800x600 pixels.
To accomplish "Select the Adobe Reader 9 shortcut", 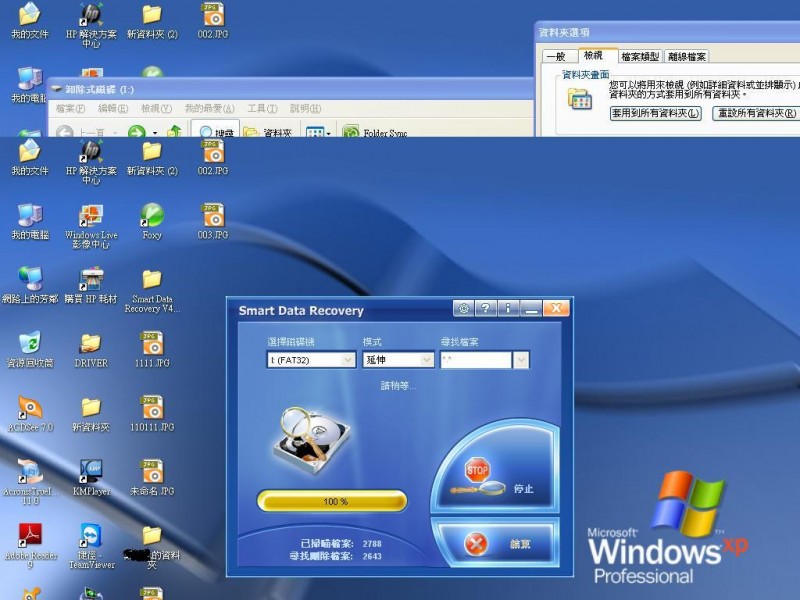I will tap(30, 546).
